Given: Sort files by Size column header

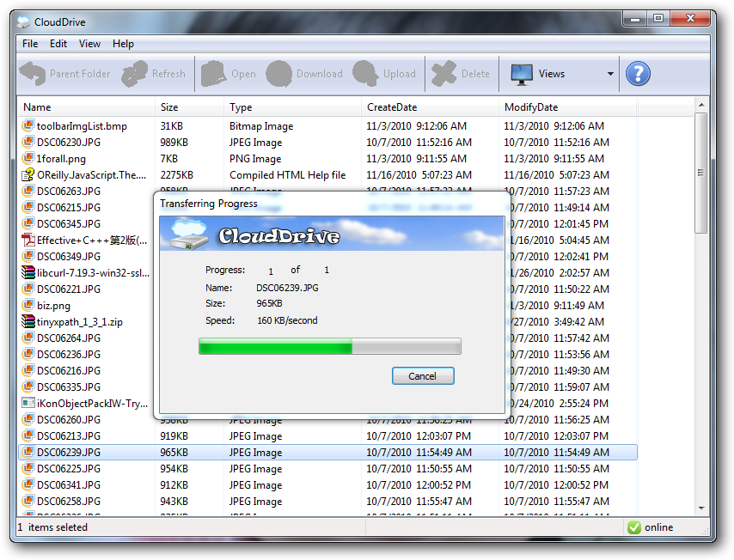Looking at the screenshot, I should point(189,107).
